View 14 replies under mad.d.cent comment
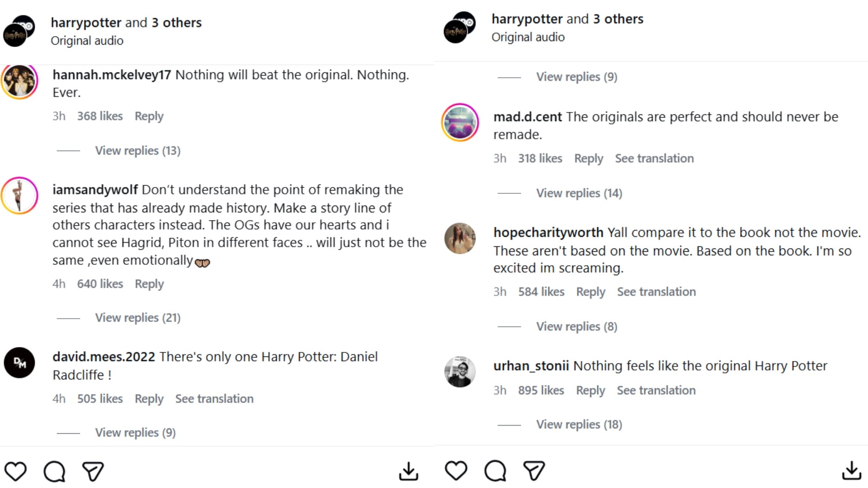The image size is (868, 488). pos(579,193)
